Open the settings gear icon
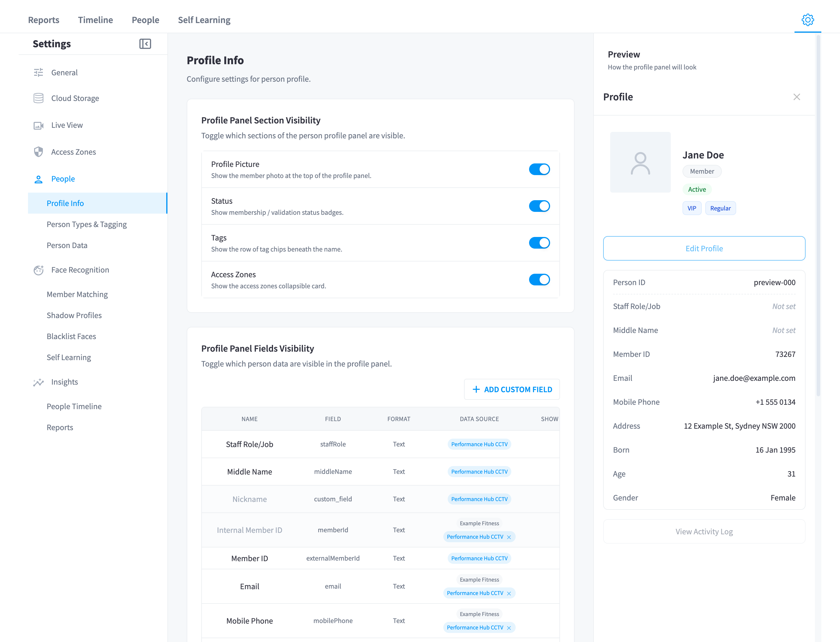The width and height of the screenshot is (840, 642). tap(808, 20)
